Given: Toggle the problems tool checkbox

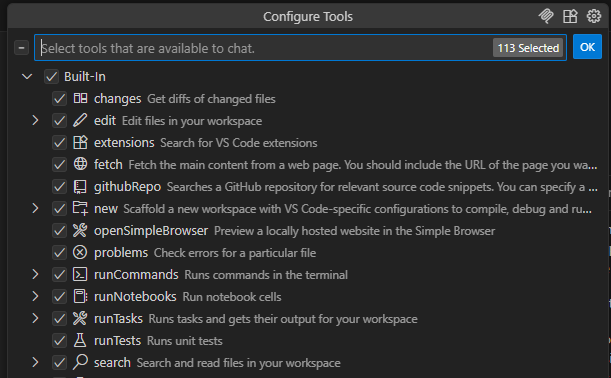Looking at the screenshot, I should [x=59, y=253].
